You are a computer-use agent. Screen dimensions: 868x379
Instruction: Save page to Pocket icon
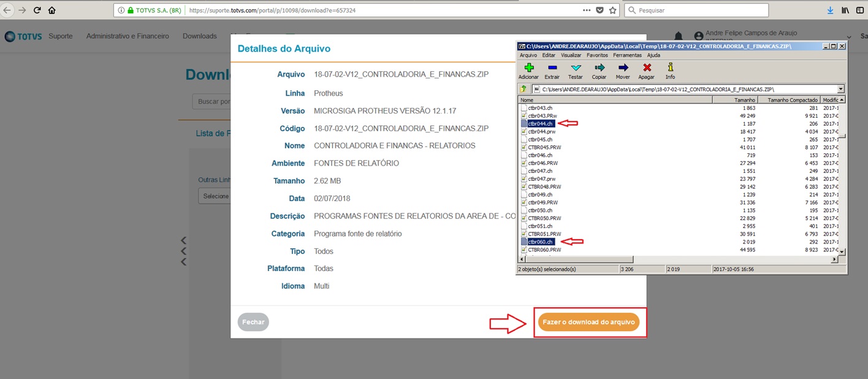pos(600,10)
